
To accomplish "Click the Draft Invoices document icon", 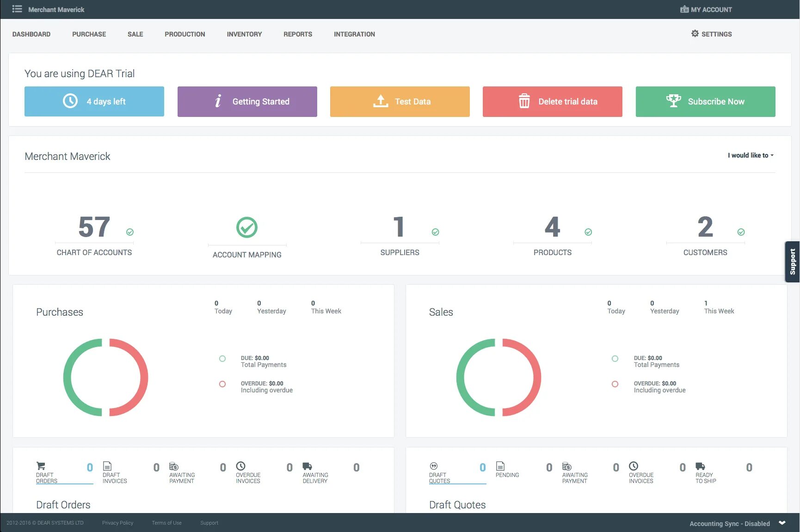I will click(x=107, y=466).
